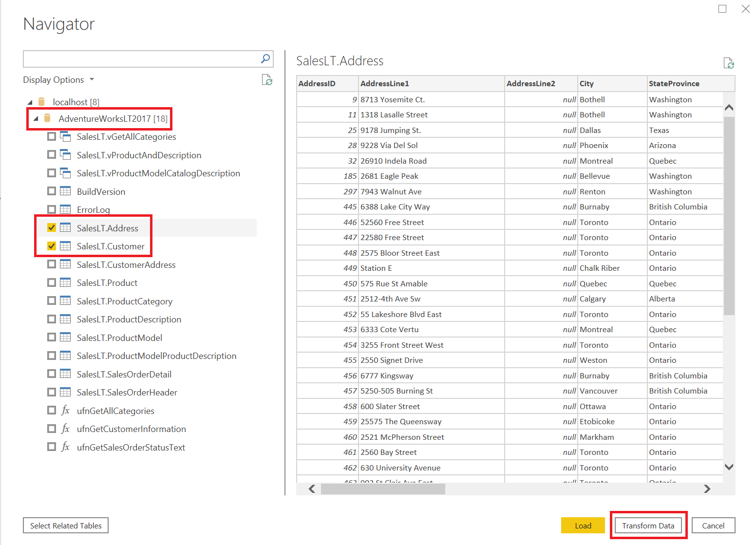This screenshot has width=756, height=545.
Task: Click the horizontal scrollbar thumb
Action: tap(383, 489)
